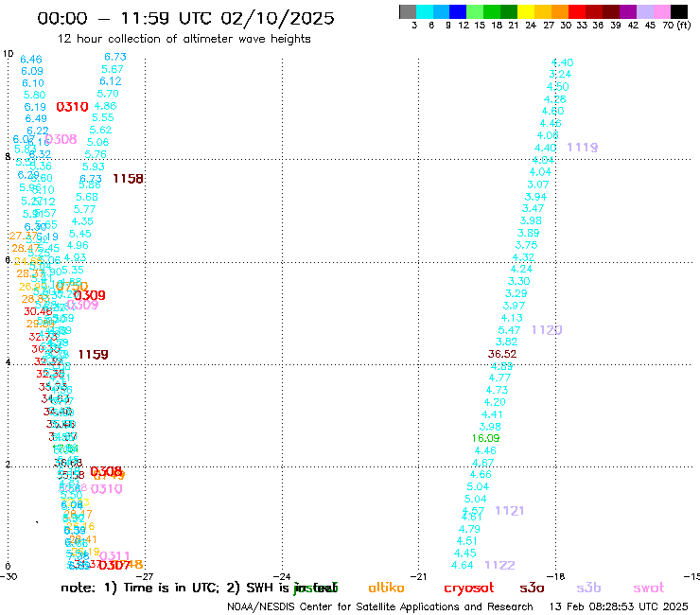Viewport: 700px width, 615px height.
Task: Click the green wave height value 16.09
Action: (x=485, y=439)
